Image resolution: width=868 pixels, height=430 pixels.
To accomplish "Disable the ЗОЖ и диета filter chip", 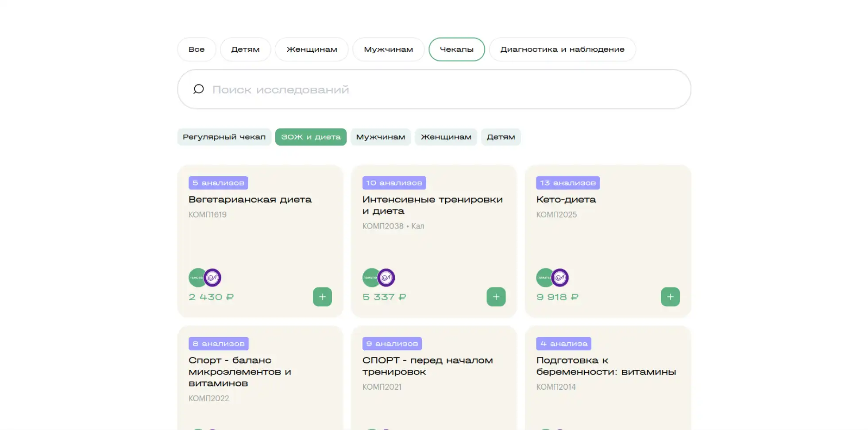I will (311, 137).
